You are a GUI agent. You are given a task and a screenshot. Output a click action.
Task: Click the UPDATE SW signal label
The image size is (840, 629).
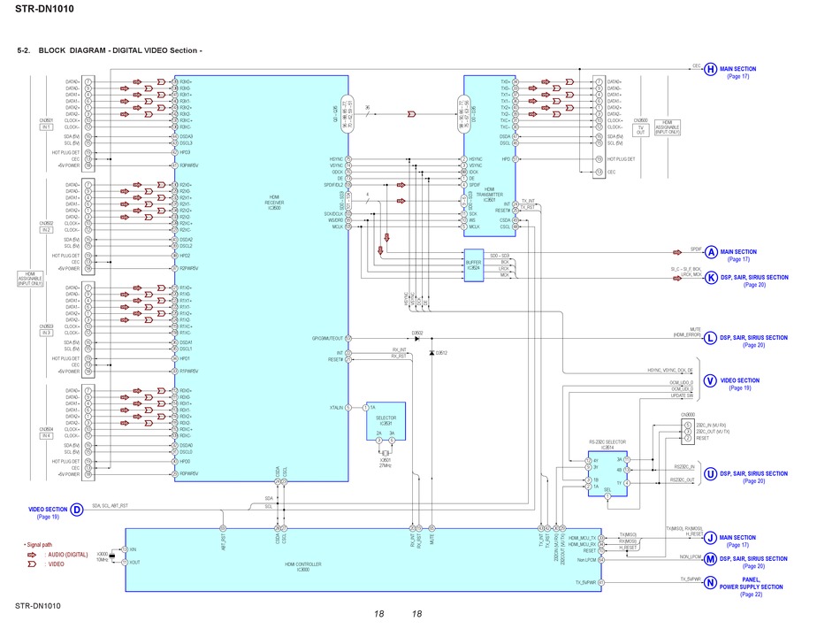click(x=682, y=396)
